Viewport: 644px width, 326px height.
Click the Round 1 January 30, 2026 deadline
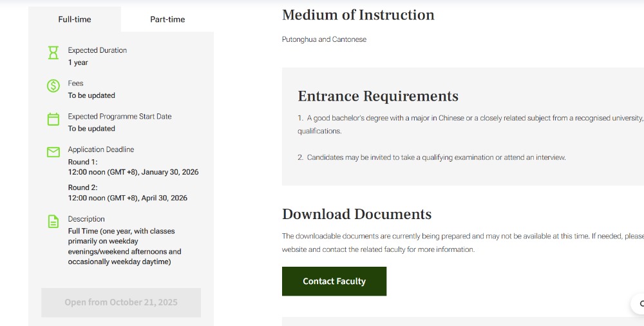[133, 173]
